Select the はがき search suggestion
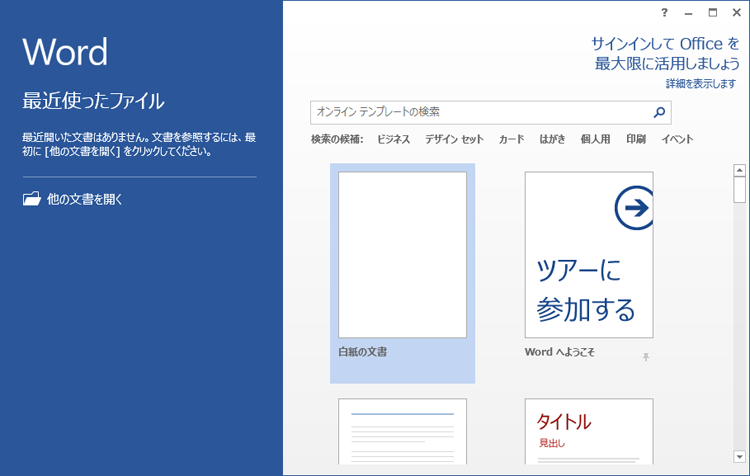 point(552,139)
